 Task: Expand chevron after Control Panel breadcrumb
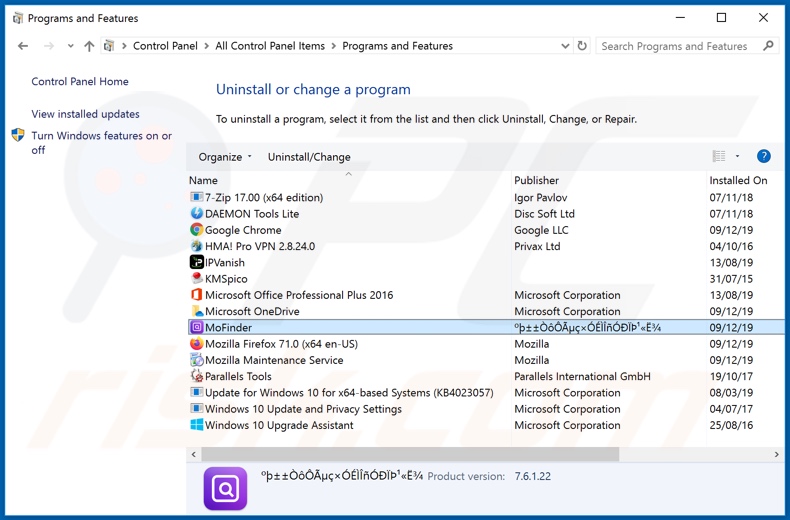coord(207,46)
